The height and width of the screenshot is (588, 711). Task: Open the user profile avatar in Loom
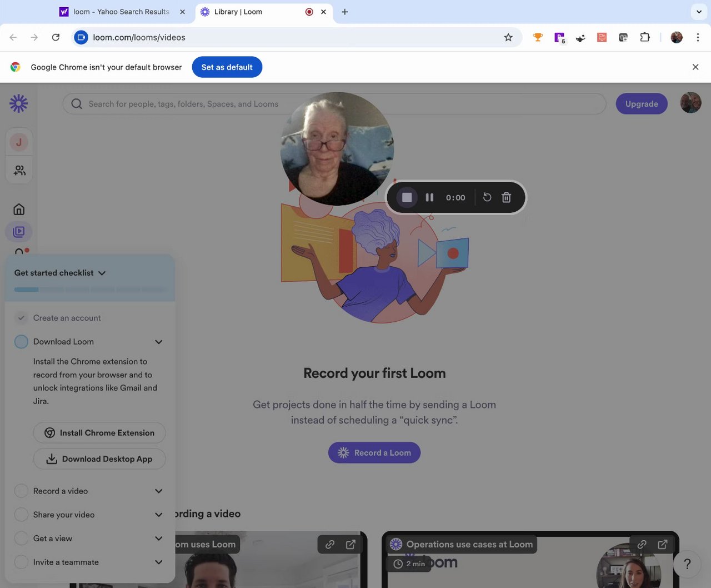point(690,103)
